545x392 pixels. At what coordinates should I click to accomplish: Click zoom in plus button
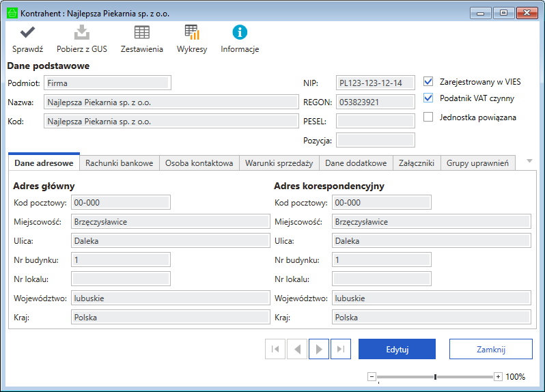pyautogui.click(x=498, y=376)
